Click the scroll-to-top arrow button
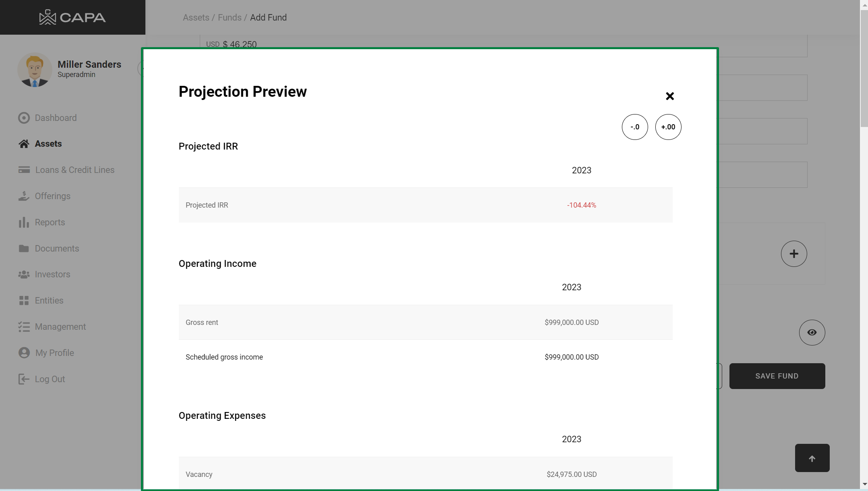The image size is (868, 491). (812, 458)
